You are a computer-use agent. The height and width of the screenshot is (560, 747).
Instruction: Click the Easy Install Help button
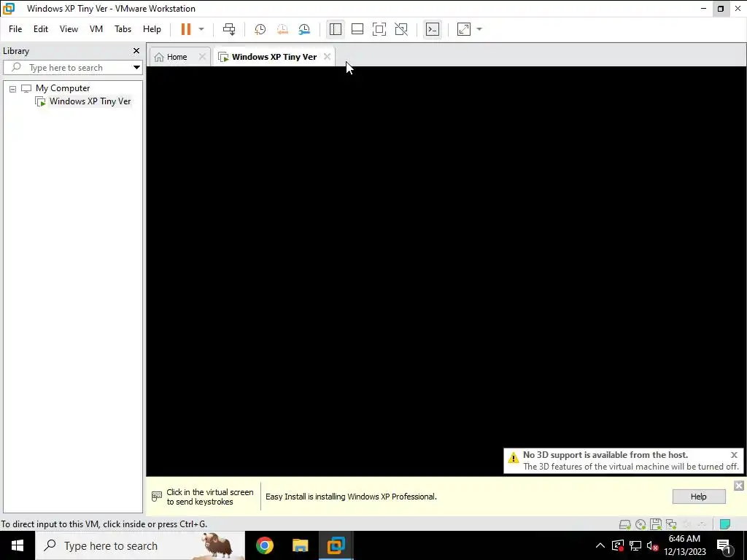click(x=698, y=497)
